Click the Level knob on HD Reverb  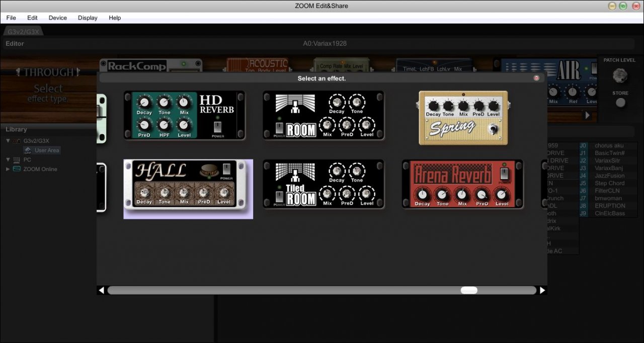point(184,124)
